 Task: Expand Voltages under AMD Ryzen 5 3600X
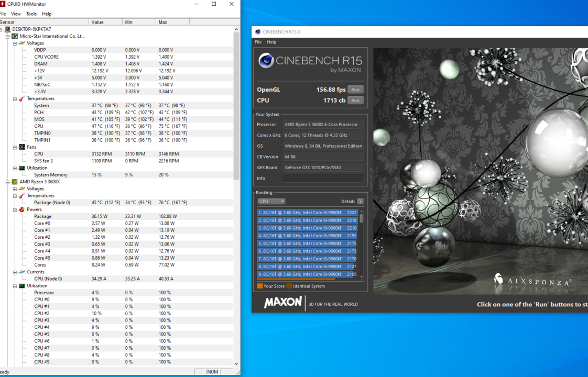[15, 189]
